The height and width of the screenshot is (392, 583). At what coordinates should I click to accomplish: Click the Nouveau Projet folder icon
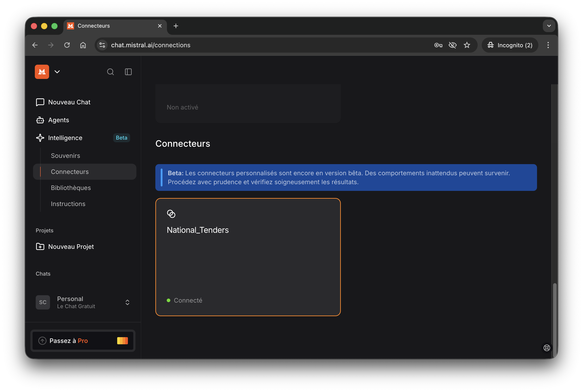[40, 246]
